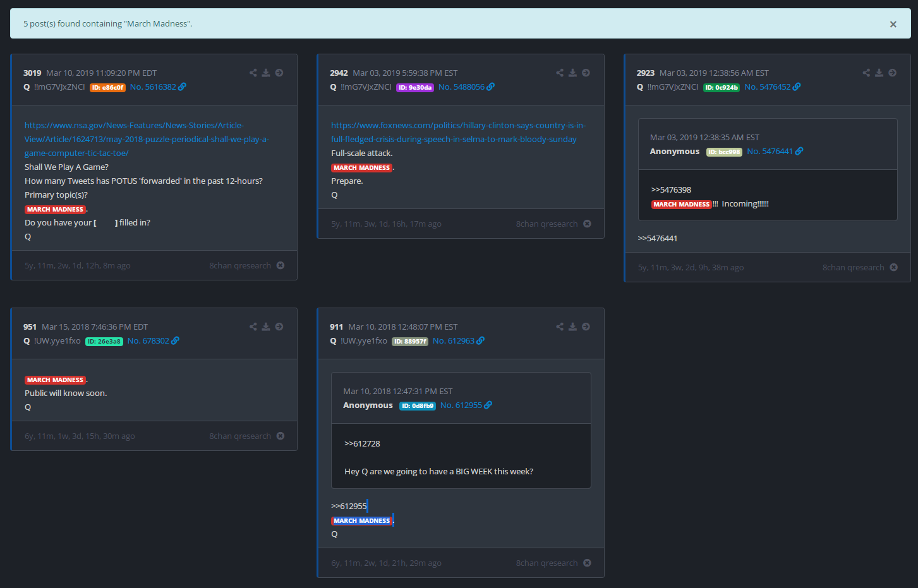The height and width of the screenshot is (588, 918).
Task: Dismiss the search results notification banner
Action: 893,24
